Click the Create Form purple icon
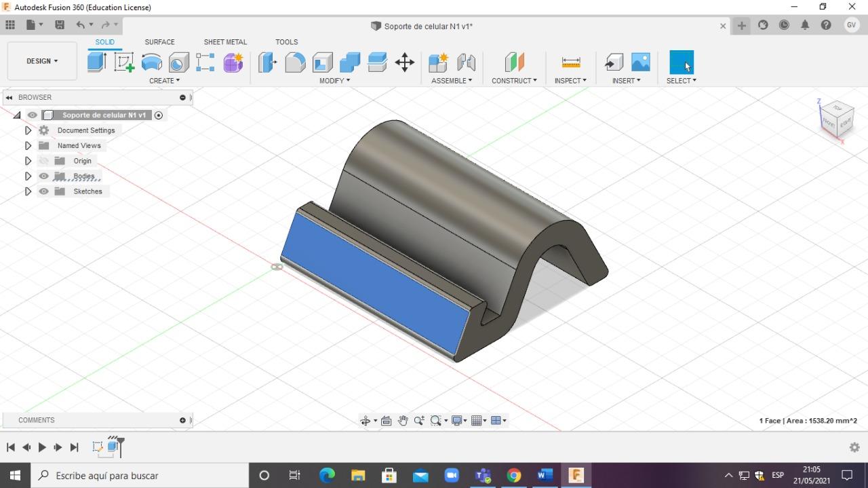This screenshot has width=868, height=488. click(x=233, y=62)
